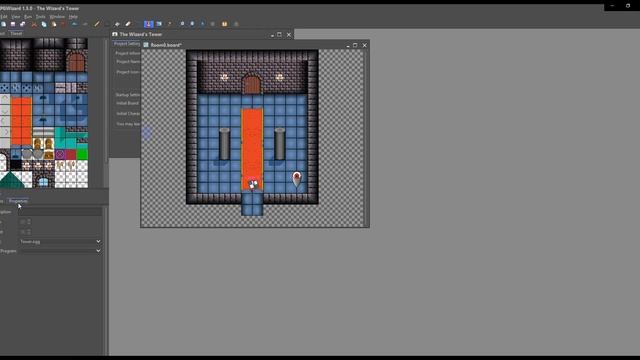This screenshot has width=640, height=360.
Task: Open the Window menu
Action: tap(57, 17)
